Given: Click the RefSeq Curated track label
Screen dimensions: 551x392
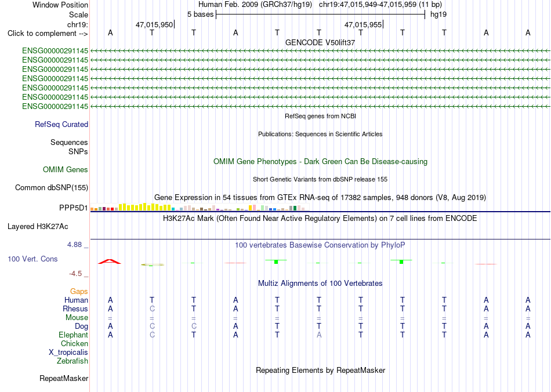Looking at the screenshot, I should pos(61,124).
